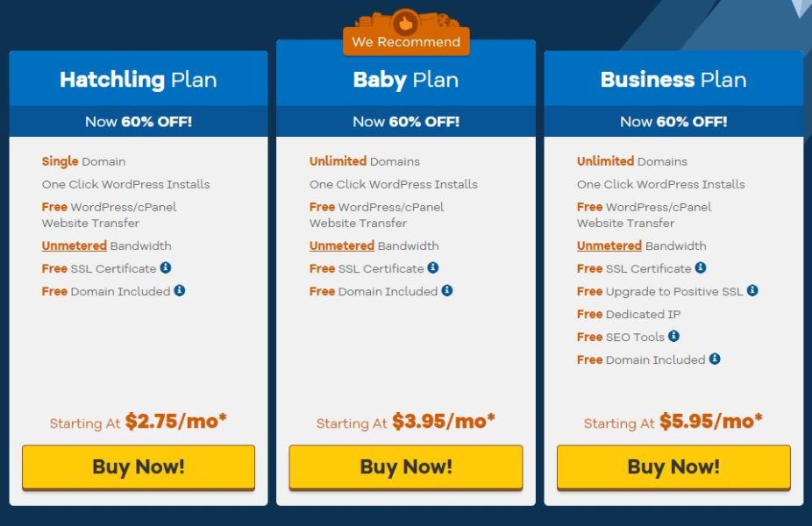This screenshot has height=526, width=812.
Task: Buy the Hatchling Plan now
Action: [x=139, y=466]
